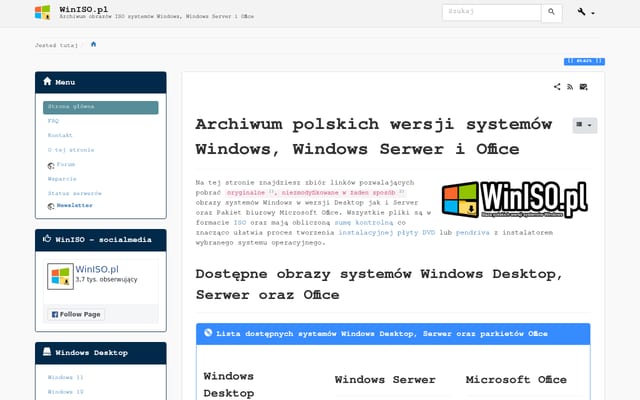Follow the sumę kontrolną link
Viewport: 640px width, 400px height.
364,223
